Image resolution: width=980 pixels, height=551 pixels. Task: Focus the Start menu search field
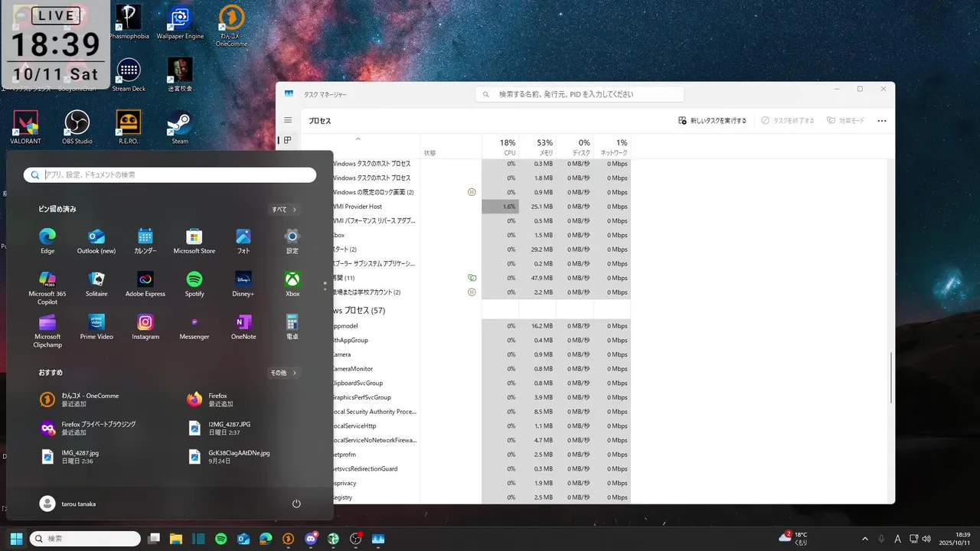tap(170, 175)
